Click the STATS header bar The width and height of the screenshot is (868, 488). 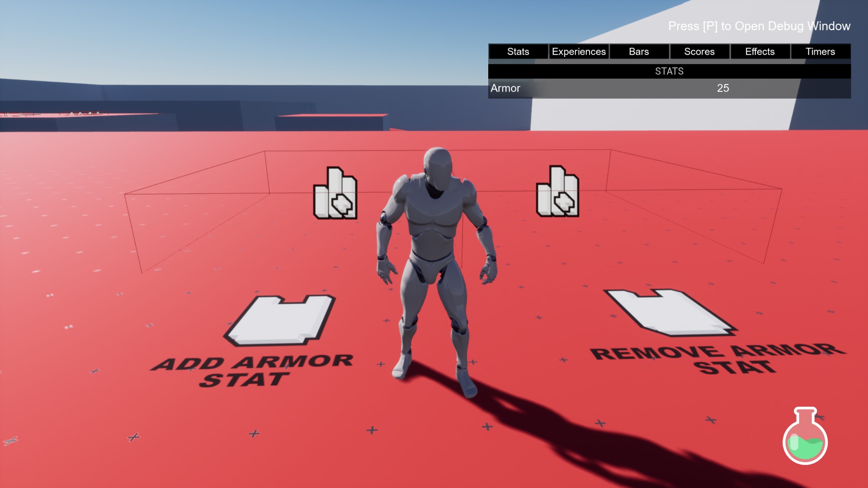tap(669, 71)
